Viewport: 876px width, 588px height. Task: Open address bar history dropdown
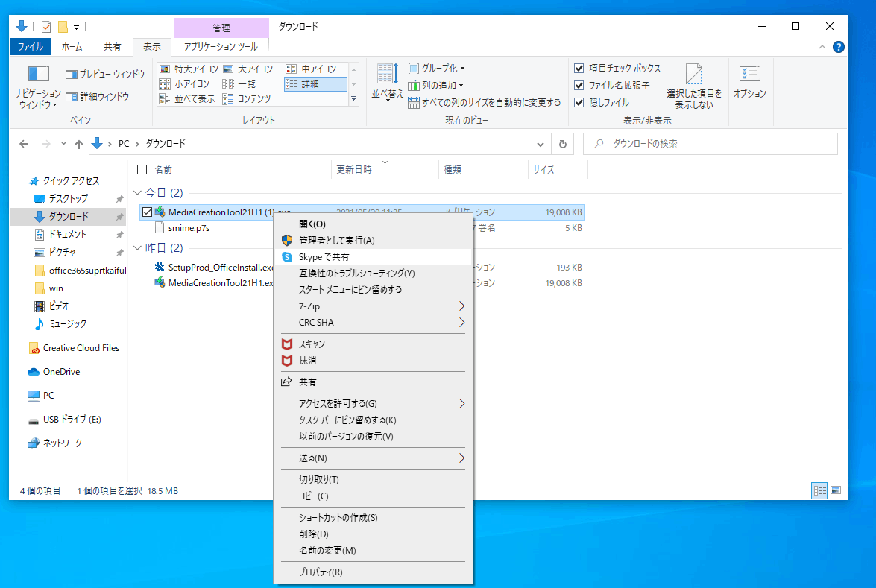[x=541, y=144]
